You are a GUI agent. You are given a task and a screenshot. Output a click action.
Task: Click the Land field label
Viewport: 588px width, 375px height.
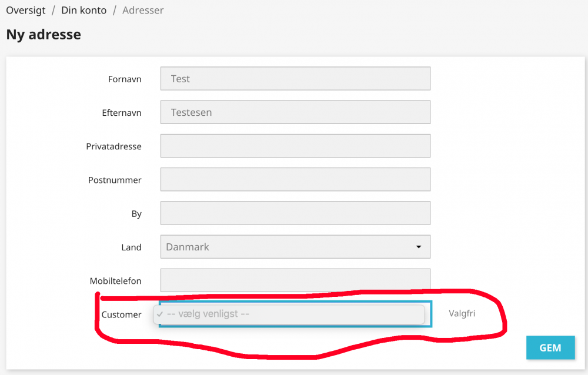tap(131, 247)
